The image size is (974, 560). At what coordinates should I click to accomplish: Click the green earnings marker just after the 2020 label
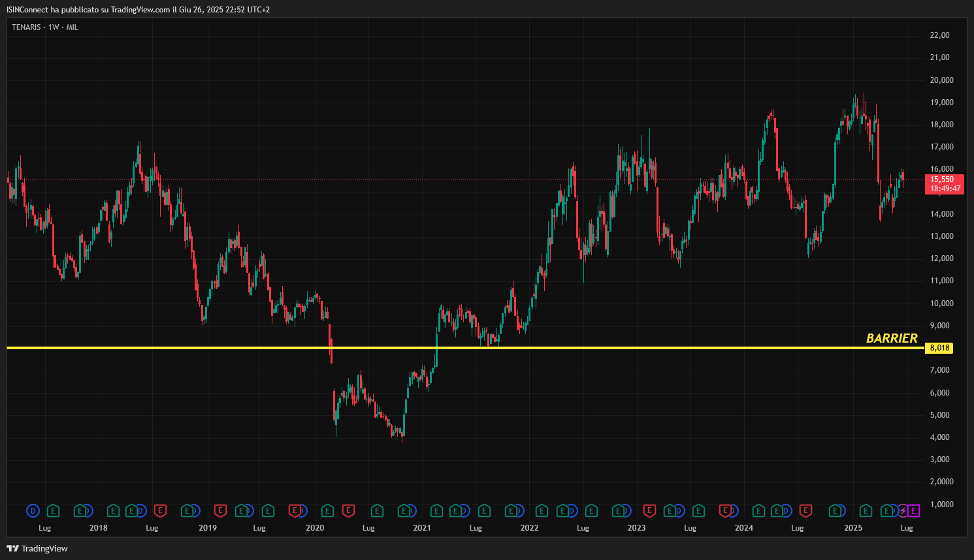[x=327, y=511]
